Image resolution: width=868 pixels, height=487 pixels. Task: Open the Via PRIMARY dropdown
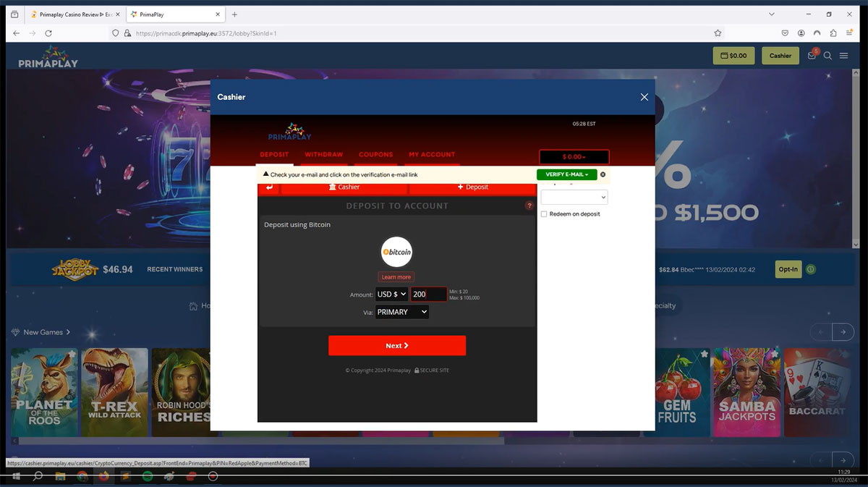pos(402,312)
